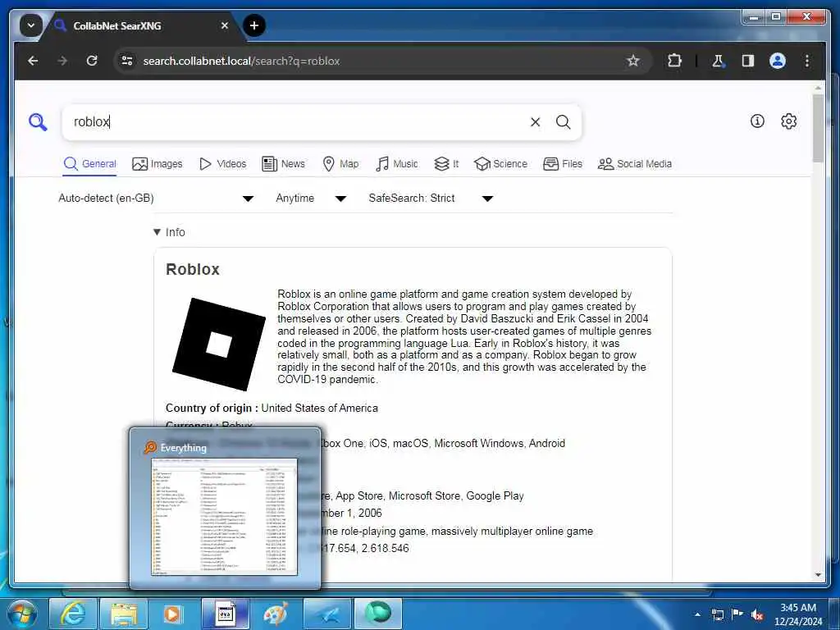The height and width of the screenshot is (630, 840).
Task: Collapse the Info section
Action: pyautogui.click(x=169, y=232)
